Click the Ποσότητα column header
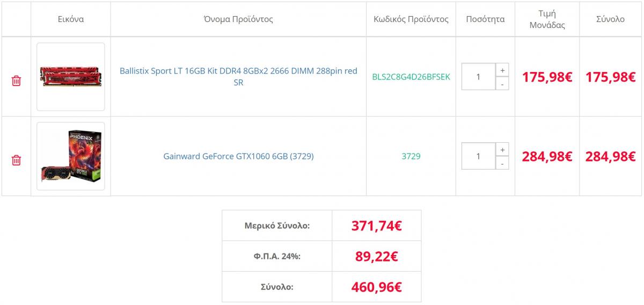The height and width of the screenshot is (305, 644). (x=485, y=19)
